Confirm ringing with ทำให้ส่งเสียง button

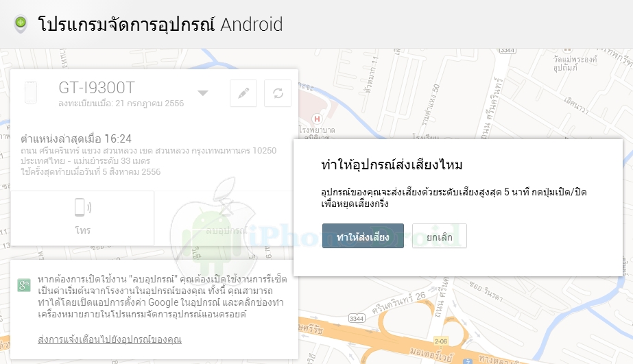[x=363, y=236]
